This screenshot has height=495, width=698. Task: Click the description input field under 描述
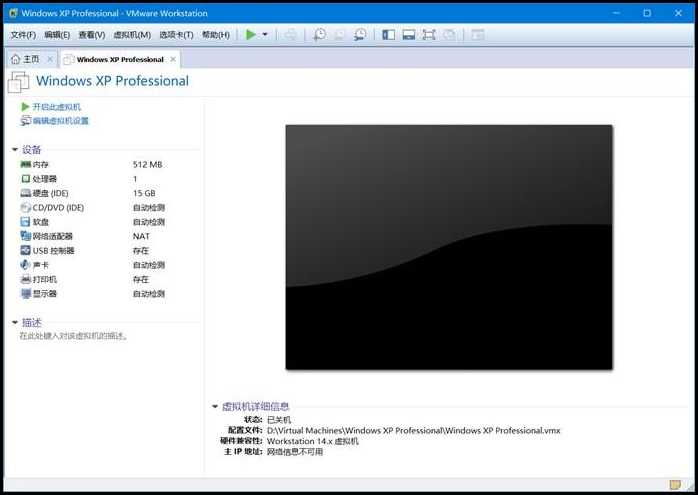pyautogui.click(x=73, y=336)
